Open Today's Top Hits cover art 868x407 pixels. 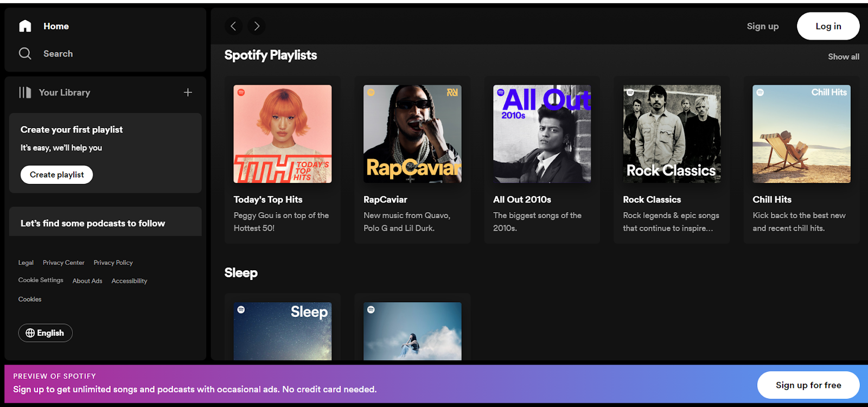(283, 134)
